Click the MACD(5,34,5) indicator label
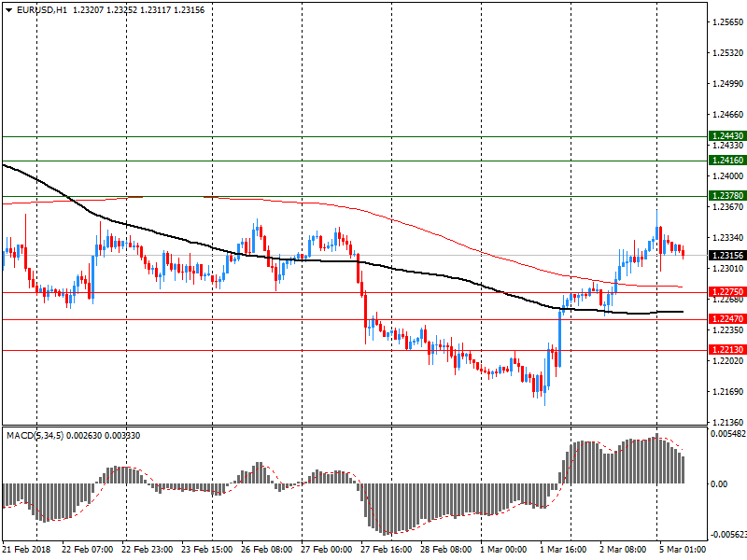Screen dimensions: 747x560 pyautogui.click(x=35, y=436)
